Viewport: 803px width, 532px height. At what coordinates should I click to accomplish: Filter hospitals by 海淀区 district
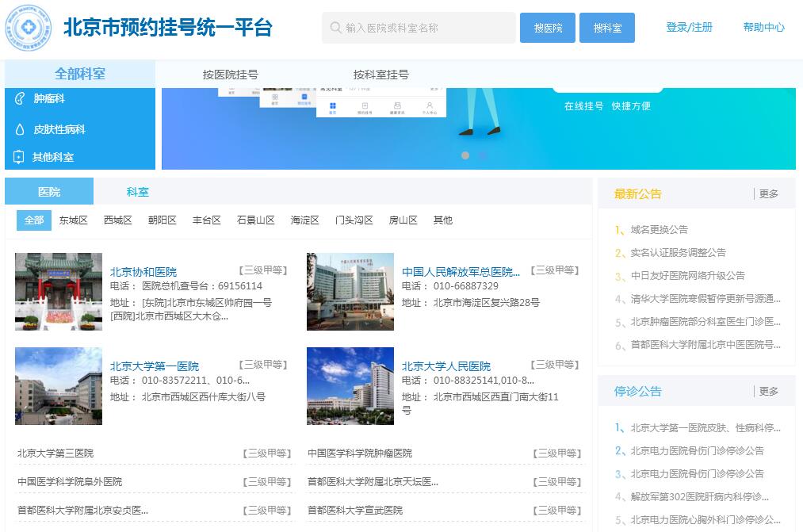pyautogui.click(x=305, y=220)
